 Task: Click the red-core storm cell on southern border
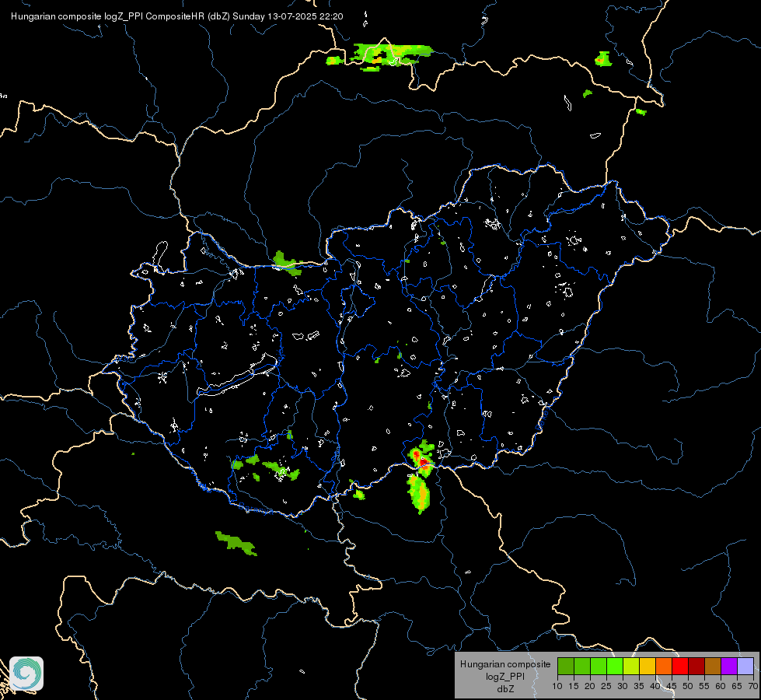(x=422, y=460)
